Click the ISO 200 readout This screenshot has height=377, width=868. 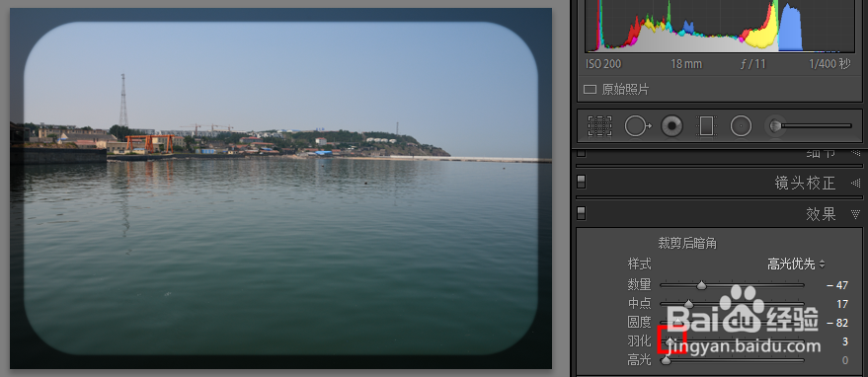[x=603, y=64]
